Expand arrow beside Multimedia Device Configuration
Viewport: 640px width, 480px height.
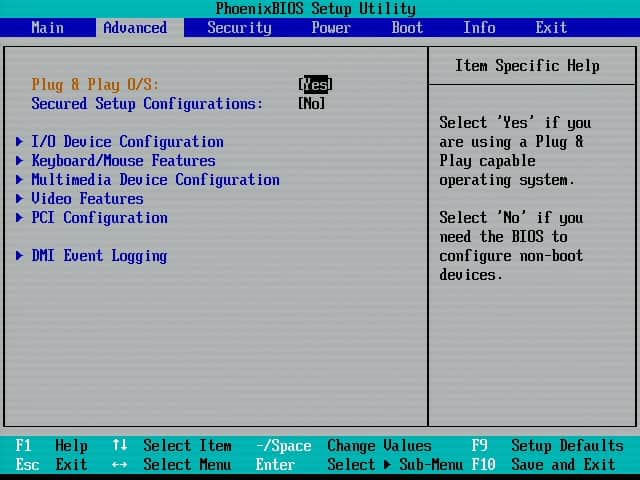(19, 180)
